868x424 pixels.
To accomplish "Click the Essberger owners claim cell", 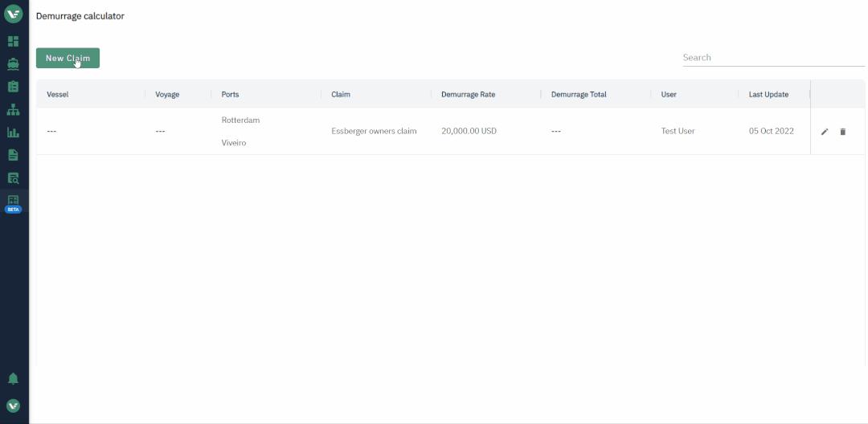I will (374, 131).
